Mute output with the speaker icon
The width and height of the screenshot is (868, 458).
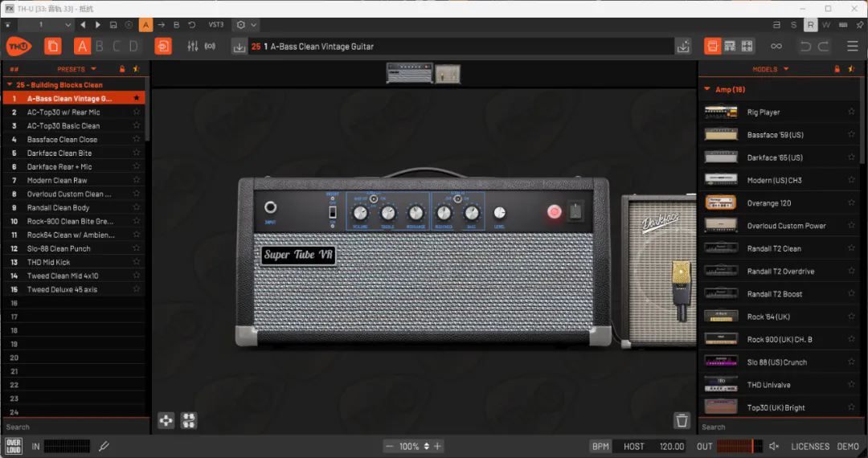point(774,446)
